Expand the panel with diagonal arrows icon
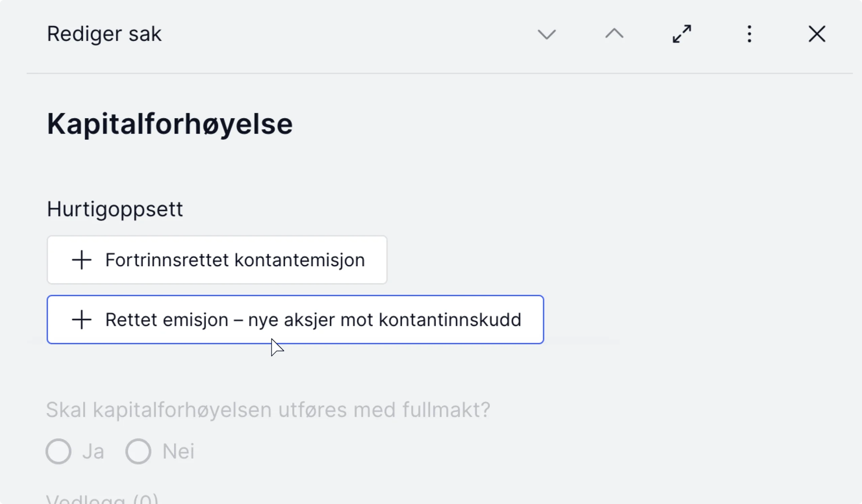The height and width of the screenshot is (504, 862). point(682,34)
